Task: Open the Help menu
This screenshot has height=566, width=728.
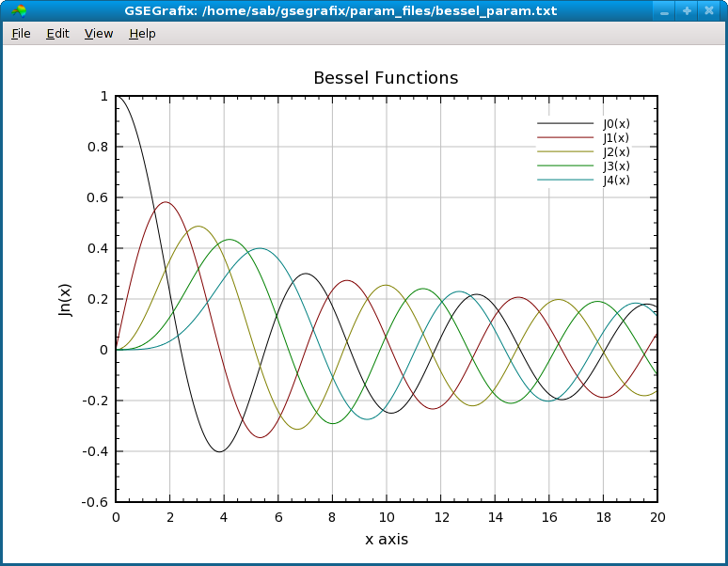Action: 142,34
